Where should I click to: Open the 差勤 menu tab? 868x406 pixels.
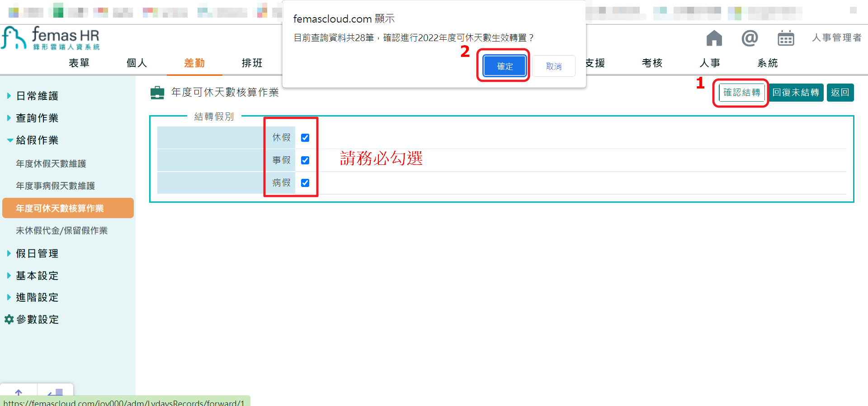click(x=194, y=63)
